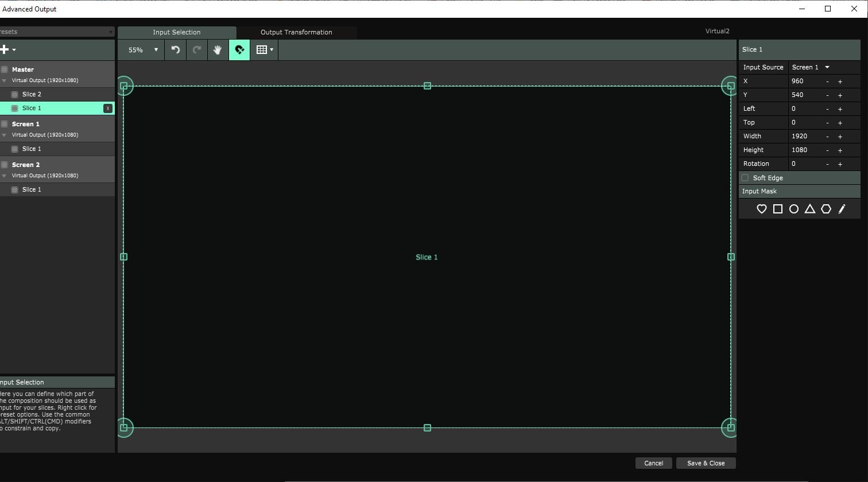
Task: Enable the Soft Edge checkbox
Action: coord(745,178)
